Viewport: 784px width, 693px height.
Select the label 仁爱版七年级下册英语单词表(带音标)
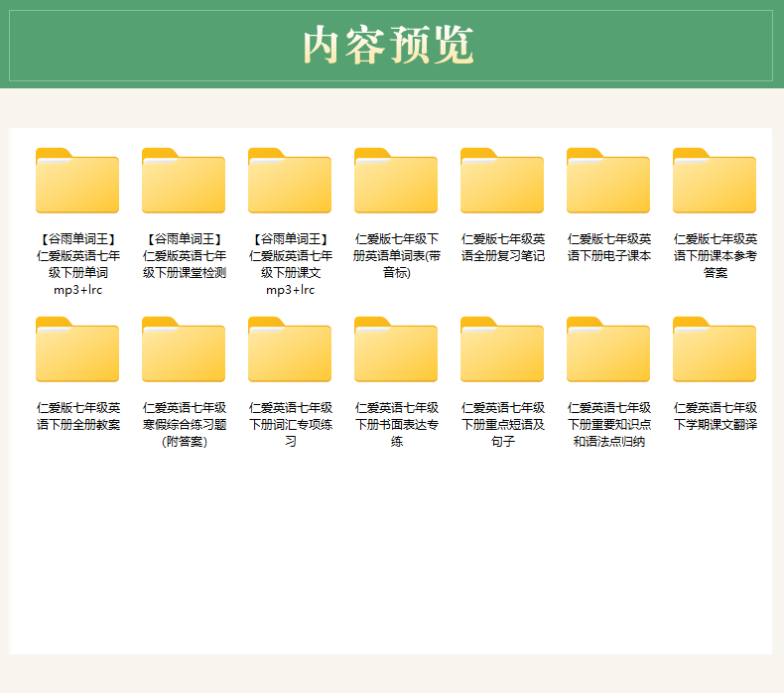click(397, 256)
